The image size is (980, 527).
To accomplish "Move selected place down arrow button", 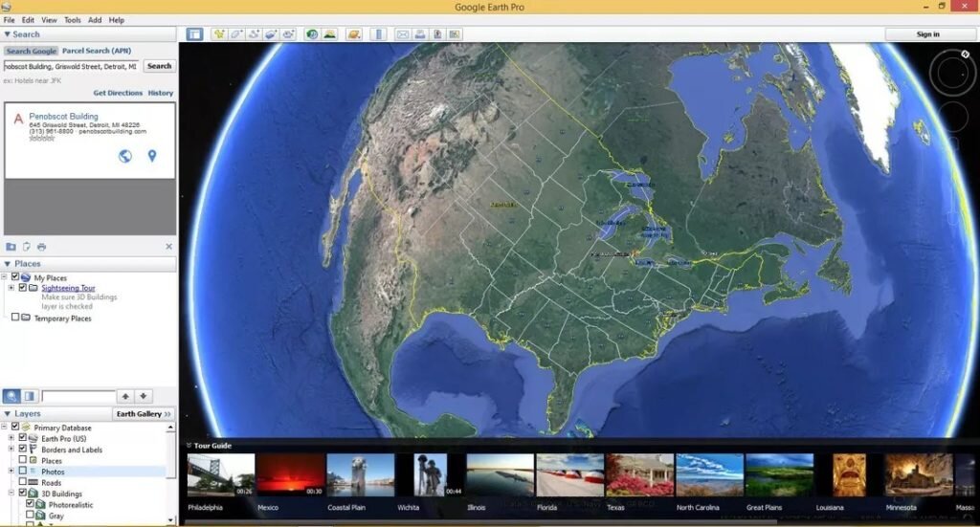I will pos(144,396).
